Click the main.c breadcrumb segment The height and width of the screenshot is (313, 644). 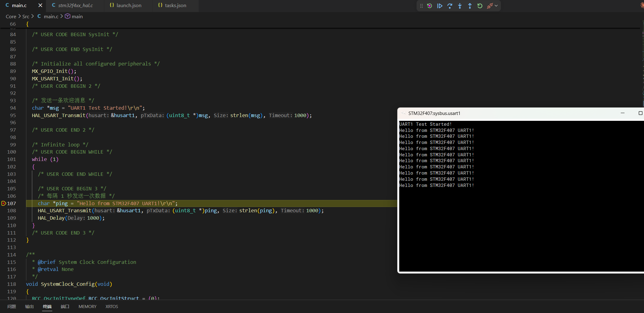point(51,16)
